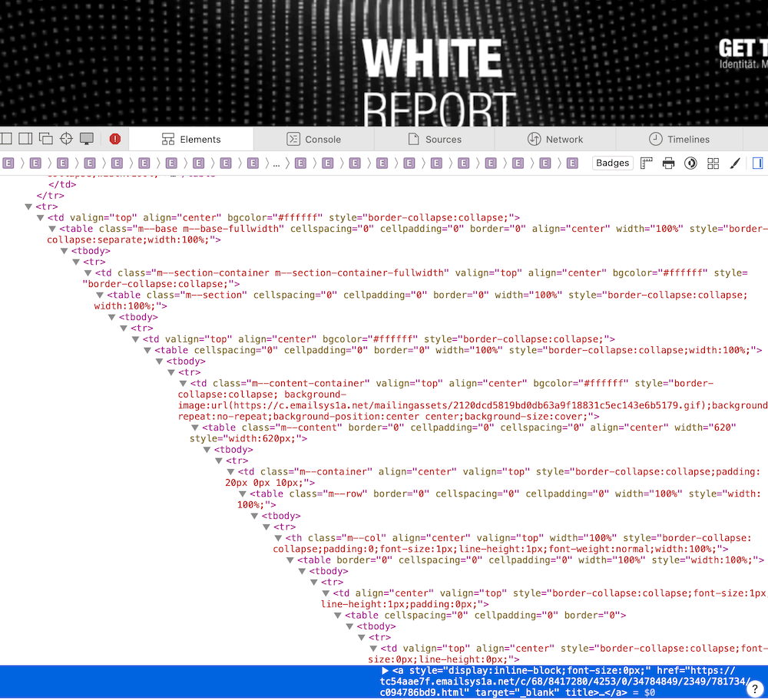Open the device settings monitor icon
The width and height of the screenshot is (768, 700).
click(x=87, y=139)
